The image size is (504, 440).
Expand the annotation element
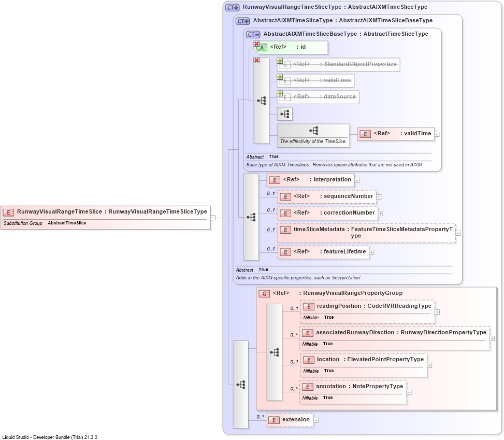[409, 392]
